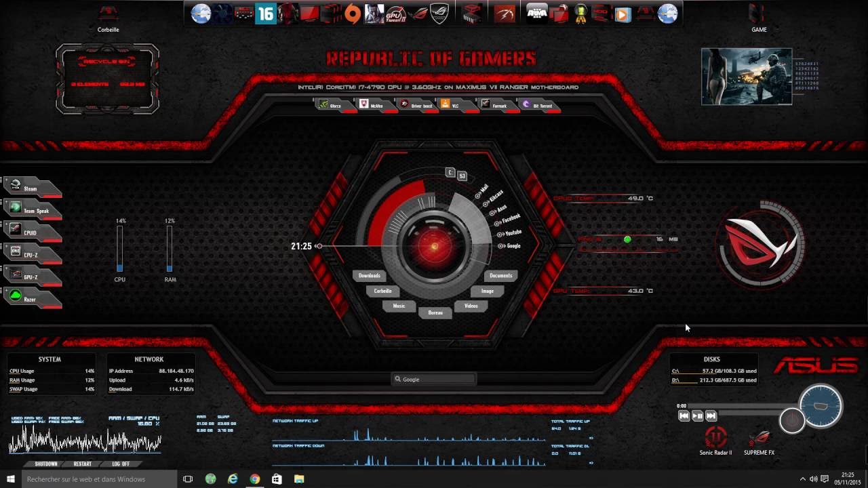868x488 pixels.
Task: Launch Driver boost shortcut
Action: 417,105
